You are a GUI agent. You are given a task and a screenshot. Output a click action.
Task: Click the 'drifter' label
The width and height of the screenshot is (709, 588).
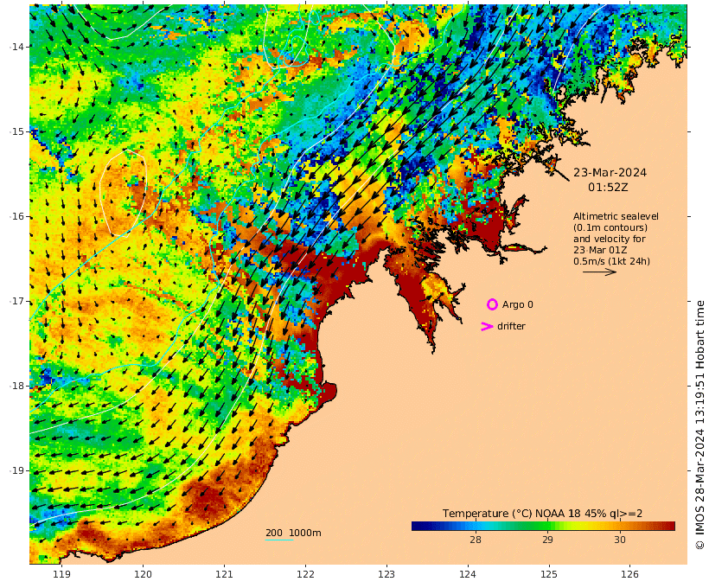(511, 326)
